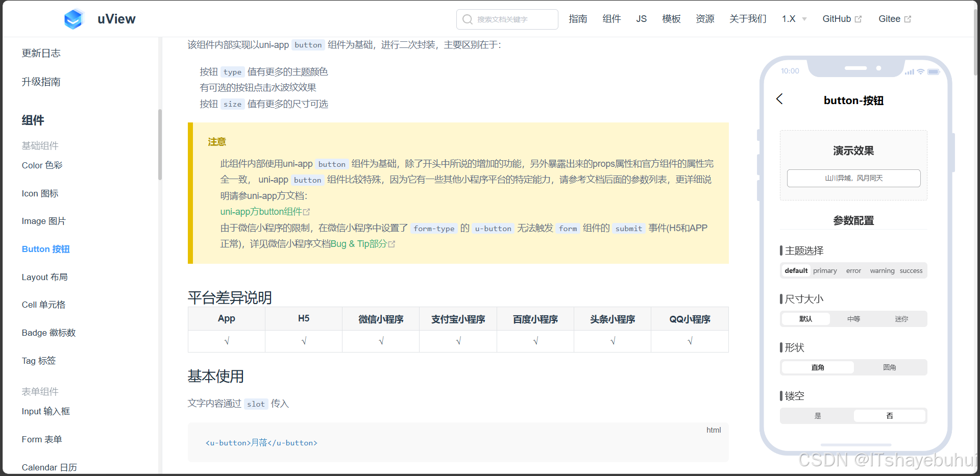The width and height of the screenshot is (980, 476).
Task: Click external icon after uni-app方button组件
Action: tap(307, 212)
